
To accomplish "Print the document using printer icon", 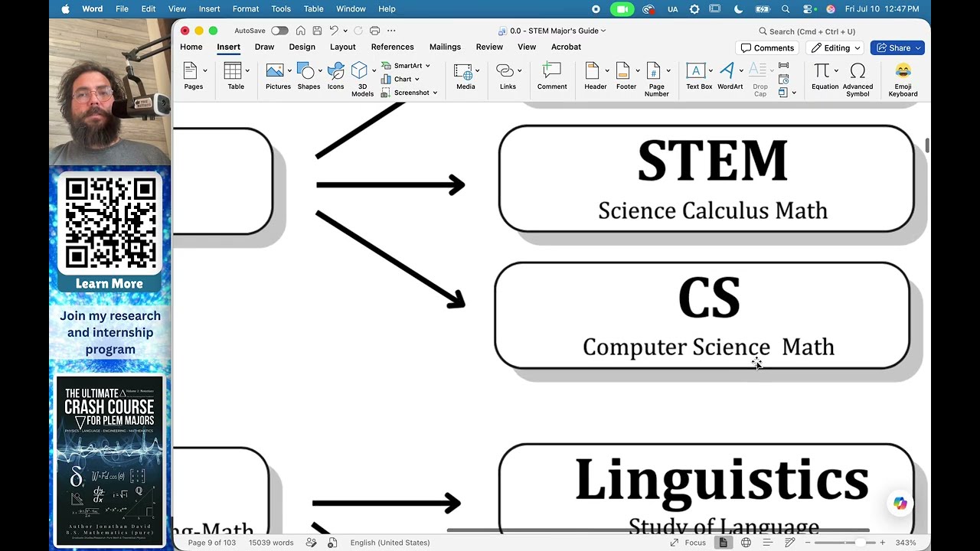I will click(374, 31).
